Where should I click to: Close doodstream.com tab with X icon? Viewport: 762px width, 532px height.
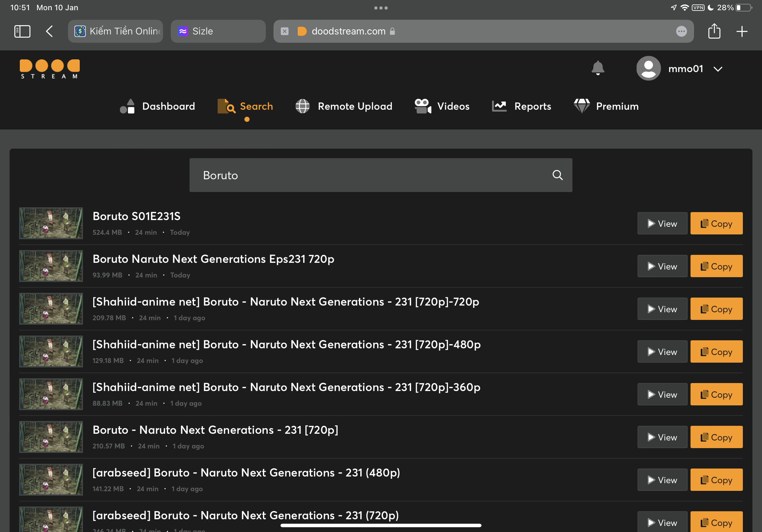(x=284, y=31)
